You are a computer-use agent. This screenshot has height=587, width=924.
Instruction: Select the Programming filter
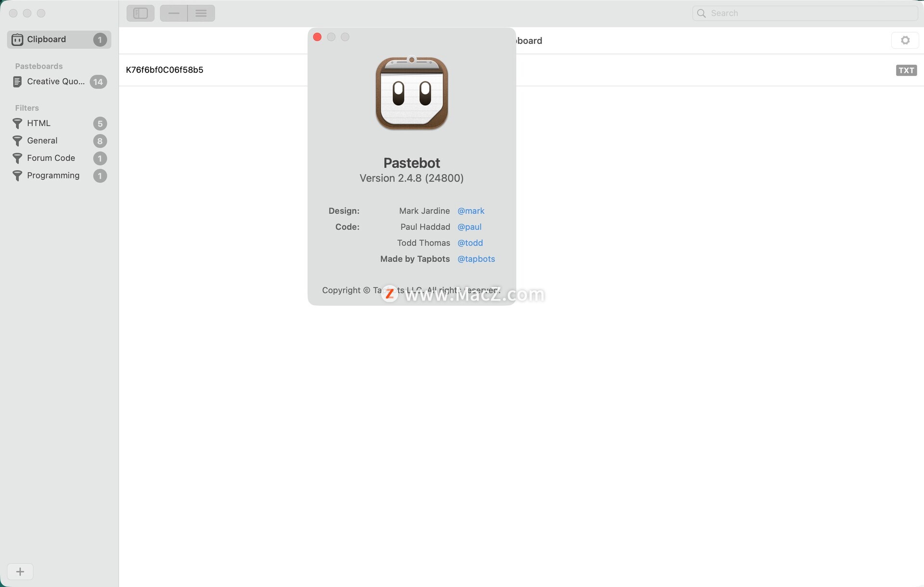click(59, 175)
